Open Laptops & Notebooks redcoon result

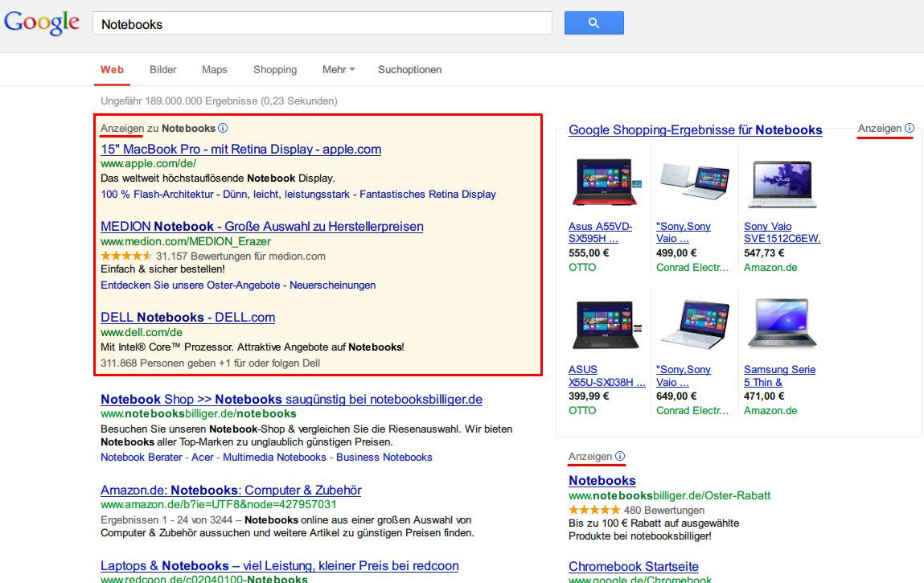280,565
